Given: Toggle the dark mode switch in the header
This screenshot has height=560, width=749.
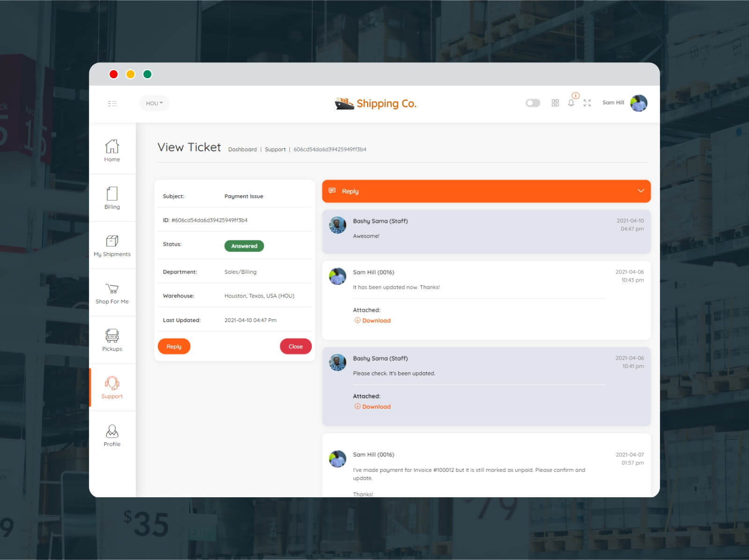Looking at the screenshot, I should 533,103.
